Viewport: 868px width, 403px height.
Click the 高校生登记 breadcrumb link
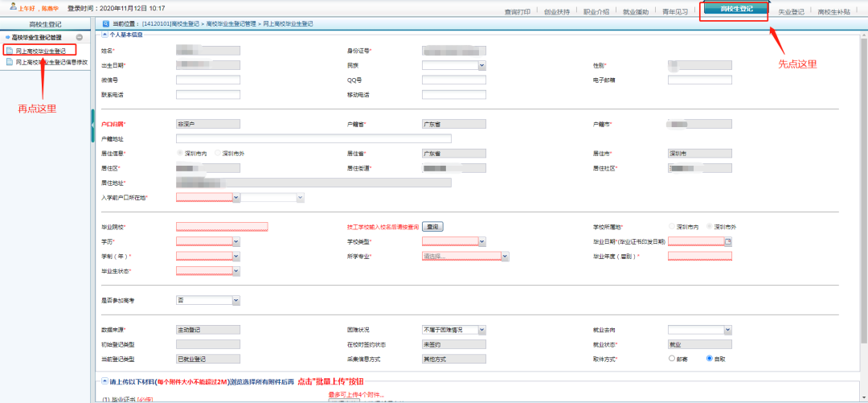click(172, 24)
